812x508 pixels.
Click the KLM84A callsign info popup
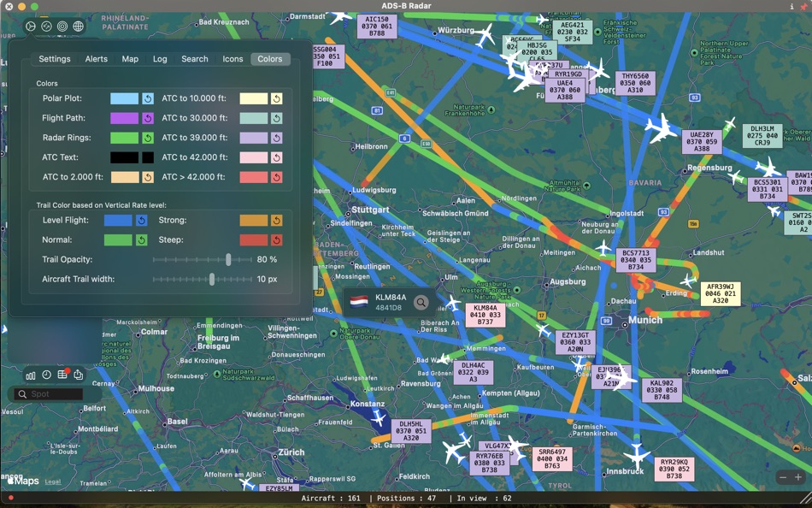coord(390,302)
